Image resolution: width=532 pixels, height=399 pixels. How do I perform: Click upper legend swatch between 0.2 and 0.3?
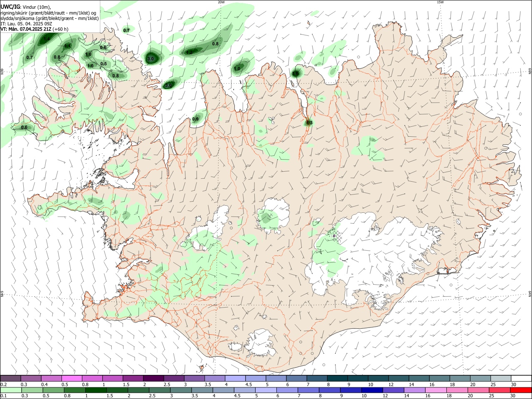[x=10, y=378]
